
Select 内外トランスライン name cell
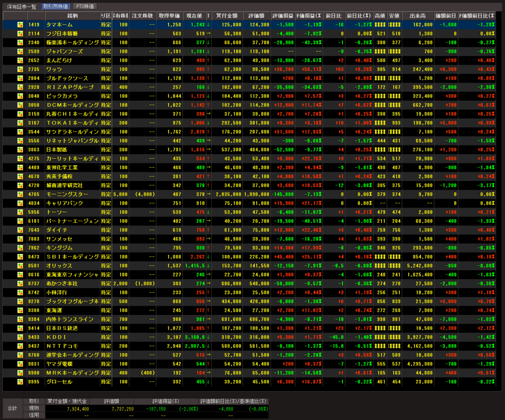(x=72, y=320)
